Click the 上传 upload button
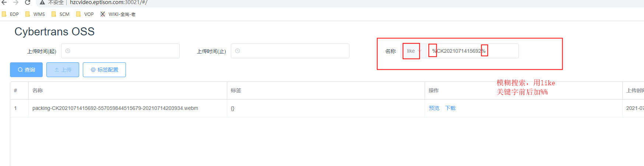 [x=63, y=70]
